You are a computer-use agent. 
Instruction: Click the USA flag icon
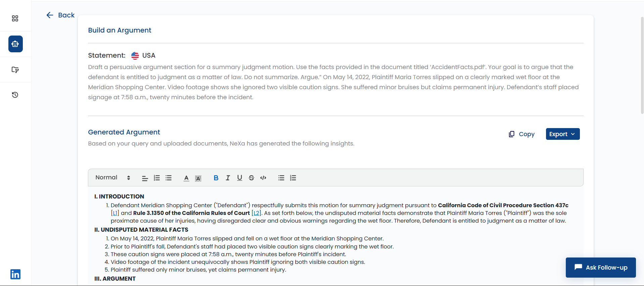tap(135, 56)
